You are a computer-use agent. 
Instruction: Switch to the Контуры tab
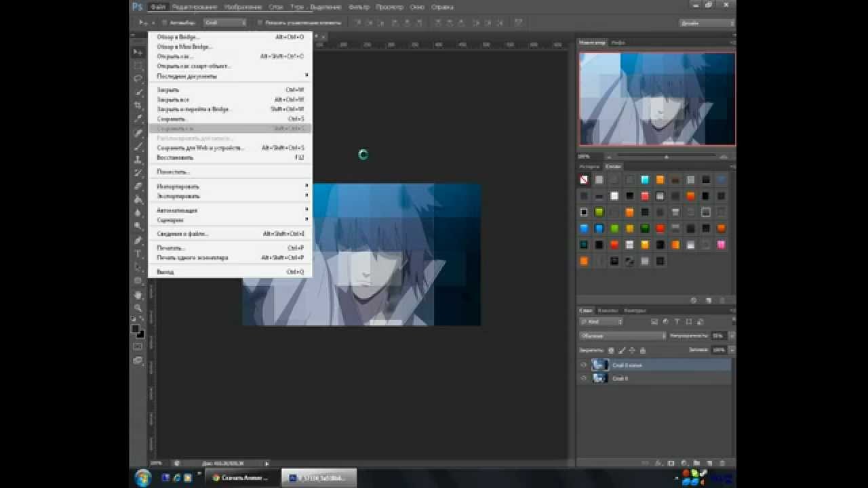click(x=634, y=310)
